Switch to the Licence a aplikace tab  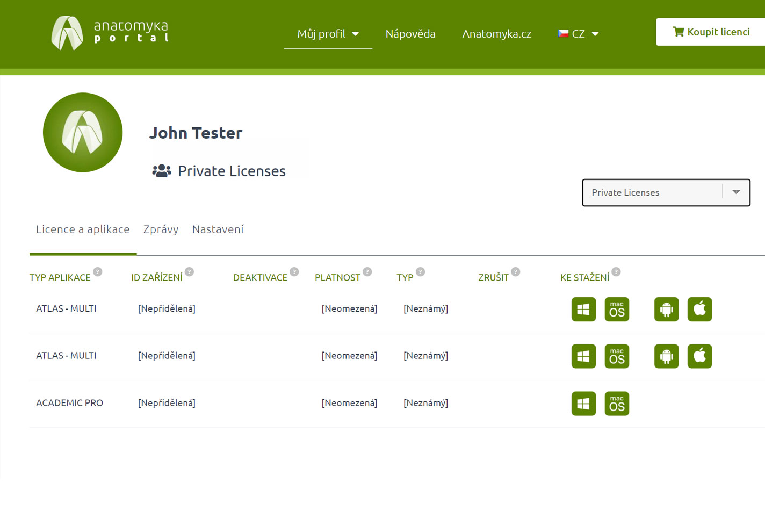(x=83, y=229)
